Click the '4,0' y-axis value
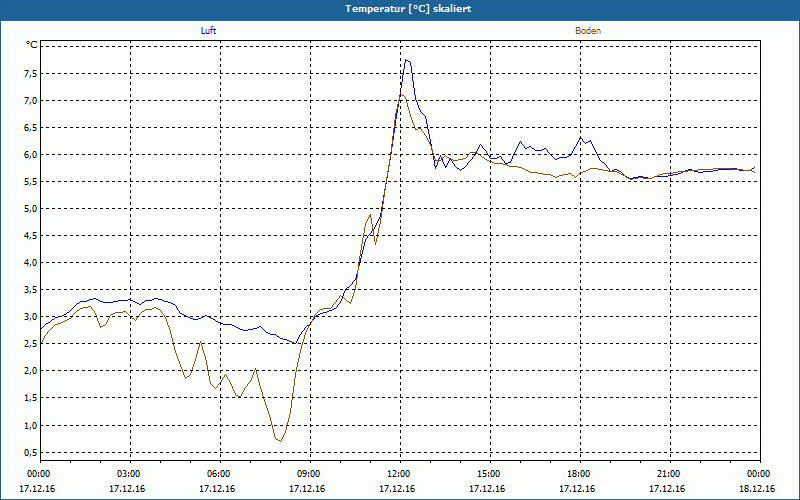The width and height of the screenshot is (800, 500). [x=30, y=263]
